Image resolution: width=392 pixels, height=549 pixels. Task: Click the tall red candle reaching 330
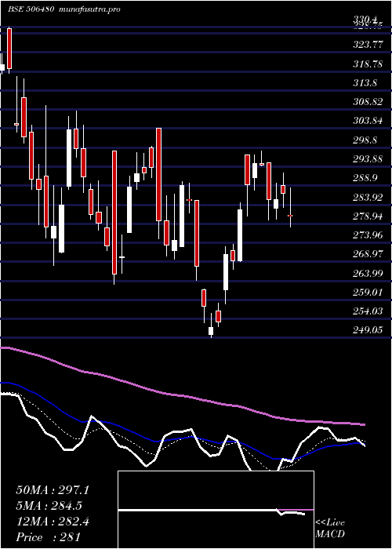(x=9, y=49)
